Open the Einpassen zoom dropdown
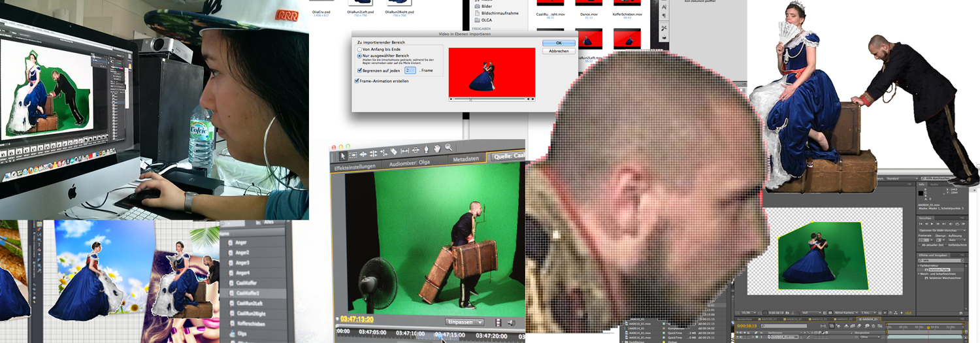The width and height of the screenshot is (980, 343). coord(465,322)
